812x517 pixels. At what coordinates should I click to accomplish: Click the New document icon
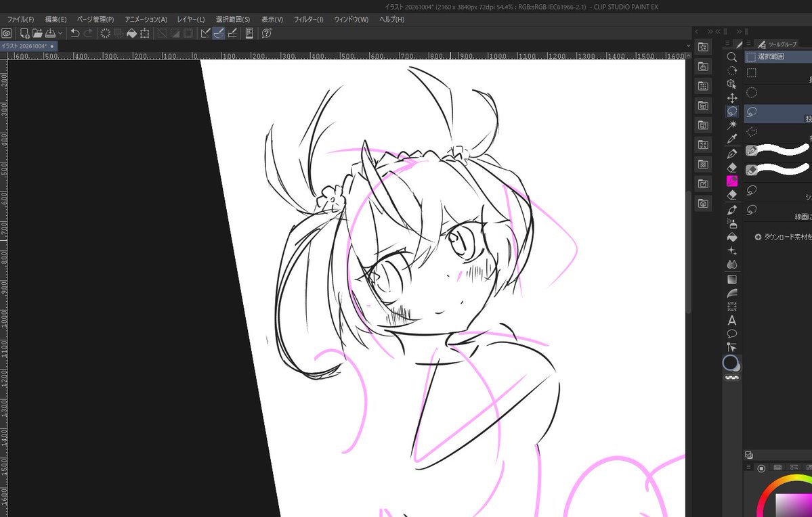(24, 33)
